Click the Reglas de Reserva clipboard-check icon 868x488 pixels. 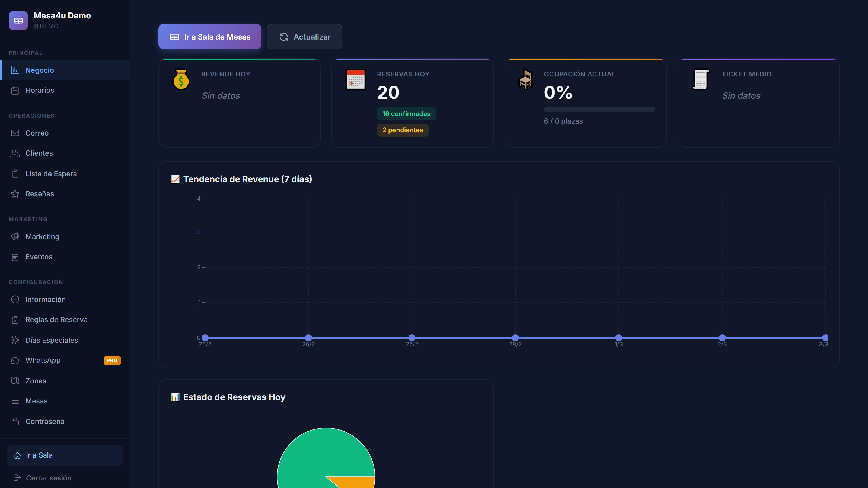pos(15,320)
